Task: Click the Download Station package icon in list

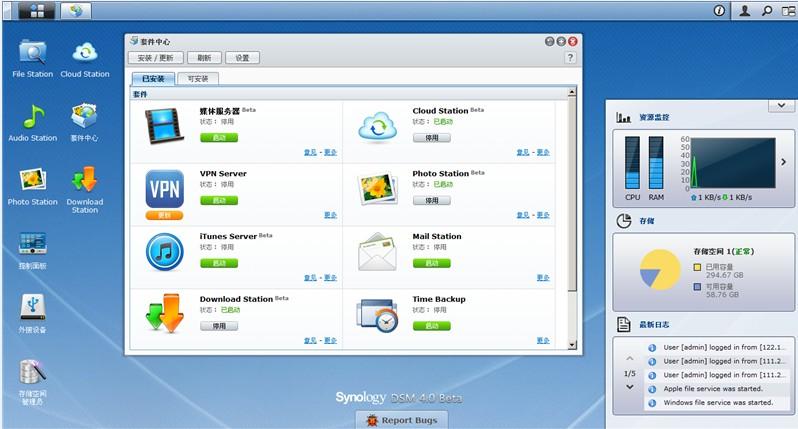Action: click(x=164, y=313)
